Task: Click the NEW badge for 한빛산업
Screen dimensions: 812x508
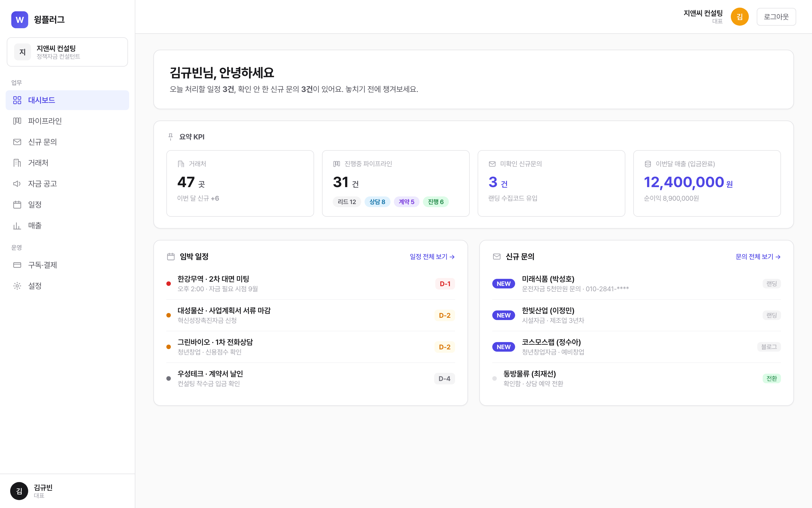Action: click(504, 316)
